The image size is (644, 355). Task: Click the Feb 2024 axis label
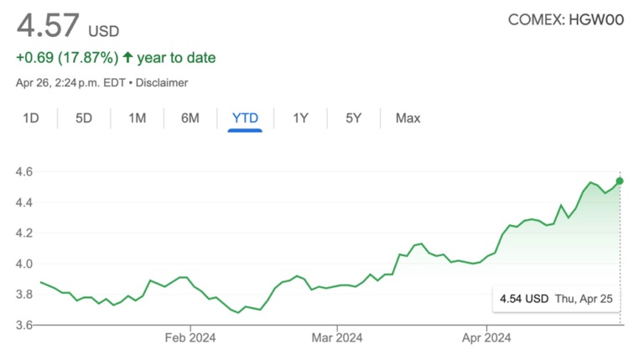[x=190, y=338]
